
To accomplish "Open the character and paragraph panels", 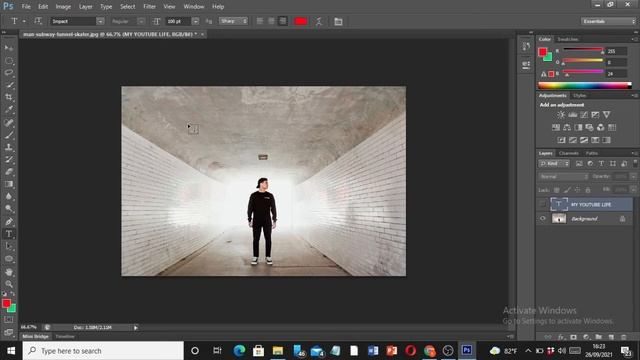I will point(338,21).
